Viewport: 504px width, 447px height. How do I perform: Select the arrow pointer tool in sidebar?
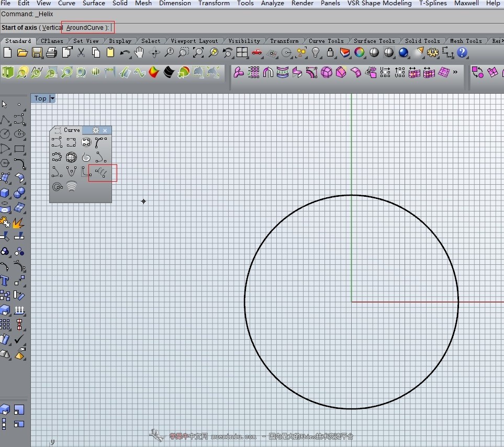coord(5,105)
